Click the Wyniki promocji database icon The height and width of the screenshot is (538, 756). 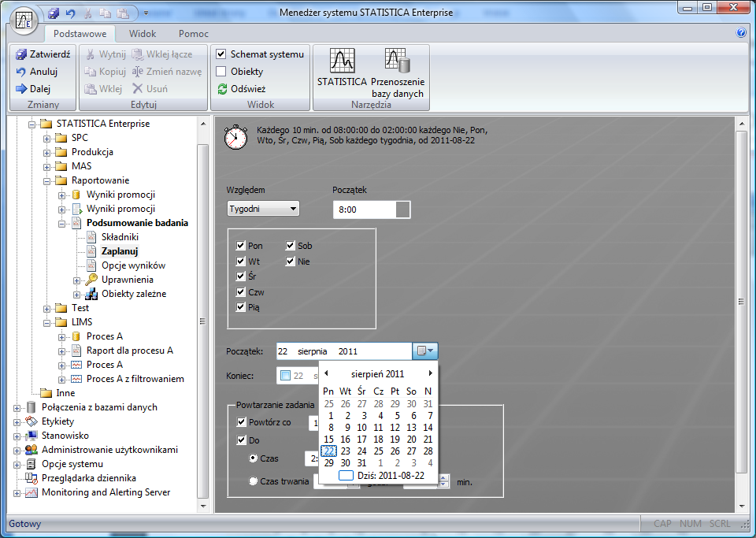[76, 195]
